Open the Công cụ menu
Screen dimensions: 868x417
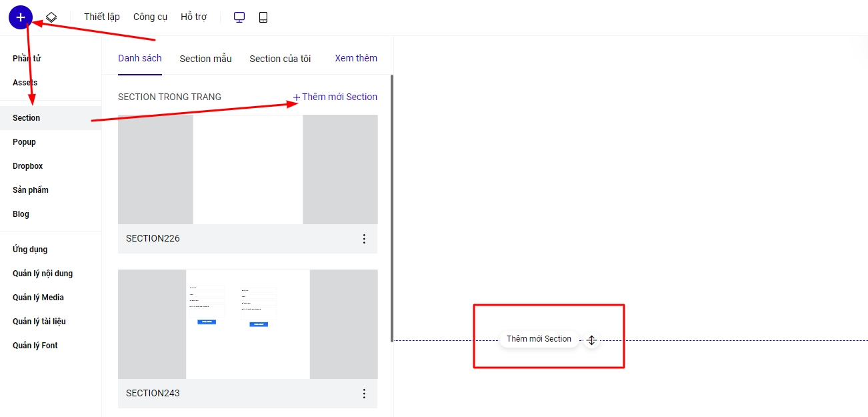tap(150, 17)
